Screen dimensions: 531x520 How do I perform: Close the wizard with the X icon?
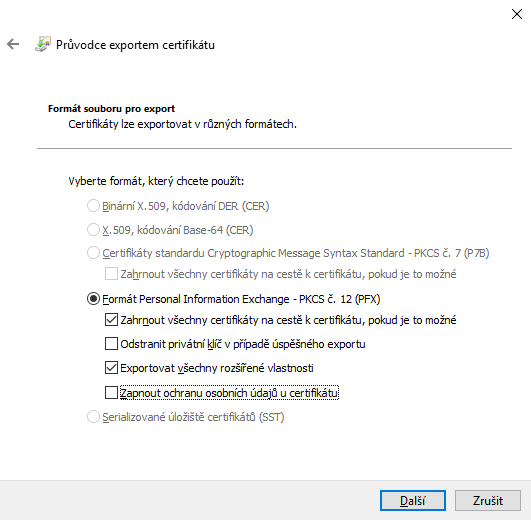tap(517, 14)
